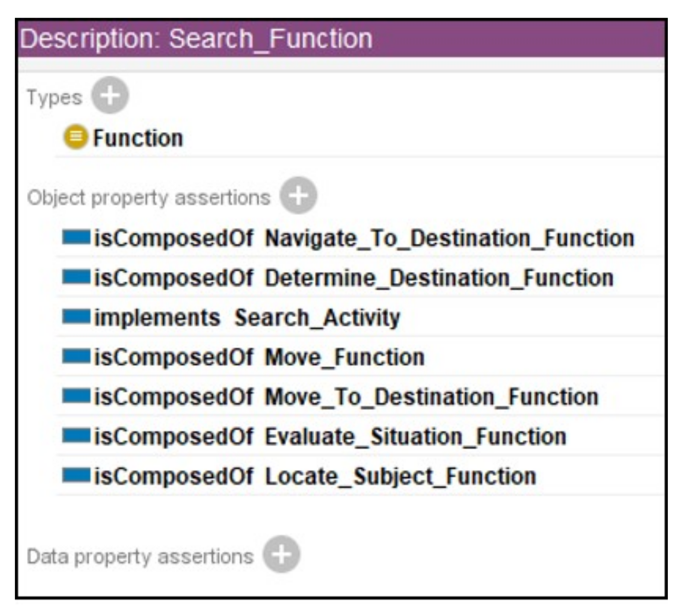687x616 pixels.
Task: Select the Locate_Subject_Function assertion
Action: (x=400, y=476)
